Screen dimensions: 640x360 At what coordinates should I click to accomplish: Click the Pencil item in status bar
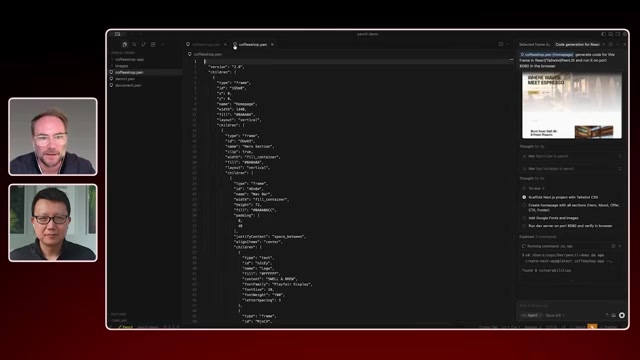coord(126,327)
